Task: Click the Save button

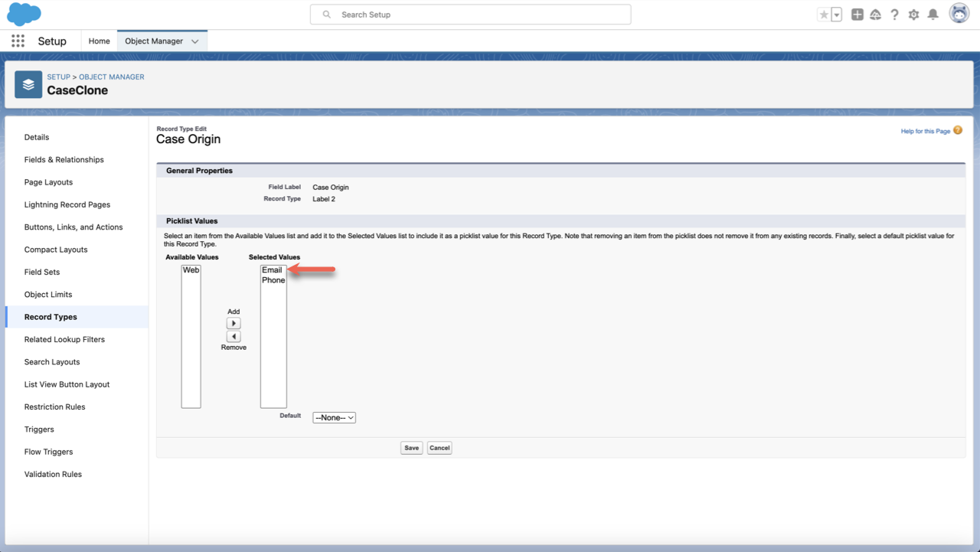Action: (412, 448)
